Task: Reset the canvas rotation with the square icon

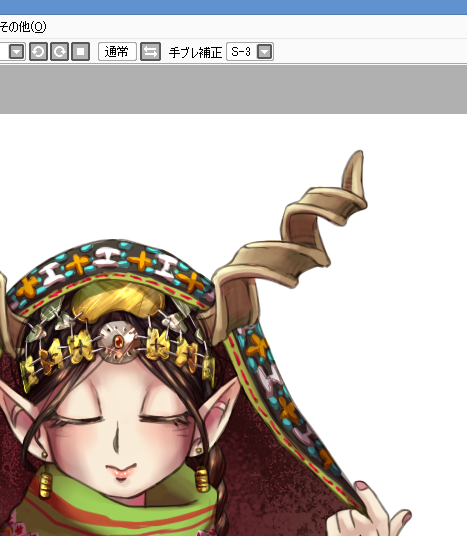Action: point(81,52)
